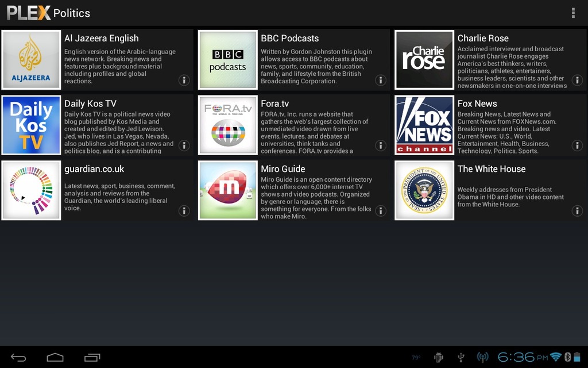Click the Politics section title
Viewport: 588px width, 368px height.
[72, 13]
